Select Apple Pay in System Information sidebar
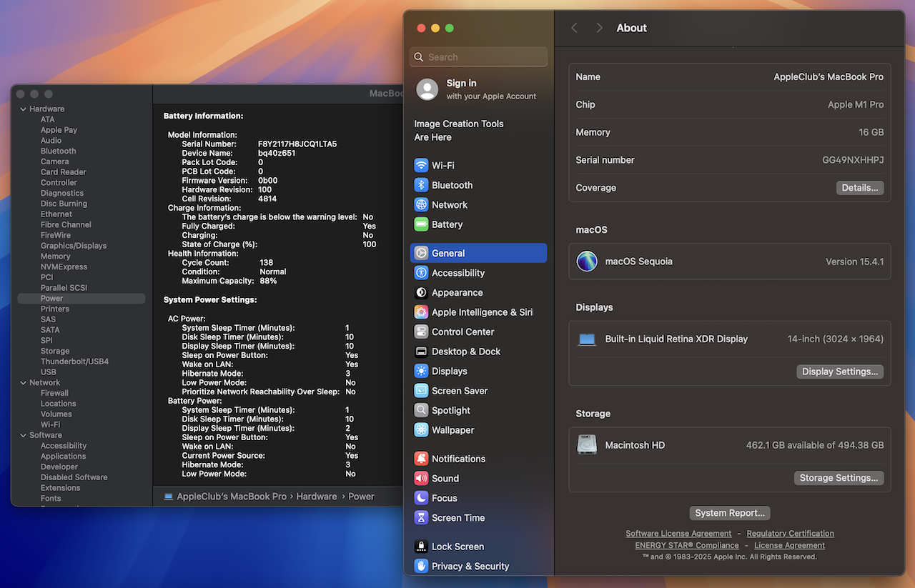915x588 pixels. 59,130
